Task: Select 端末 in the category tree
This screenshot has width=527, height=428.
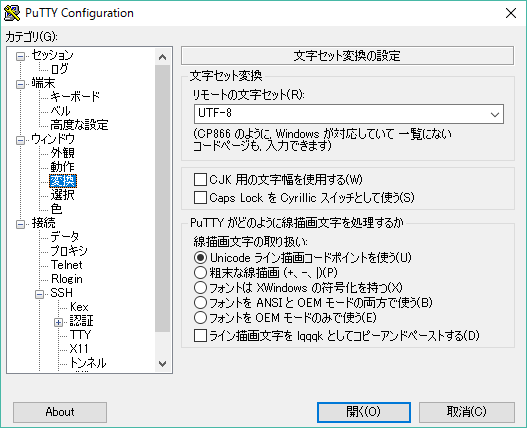Action: coord(43,83)
